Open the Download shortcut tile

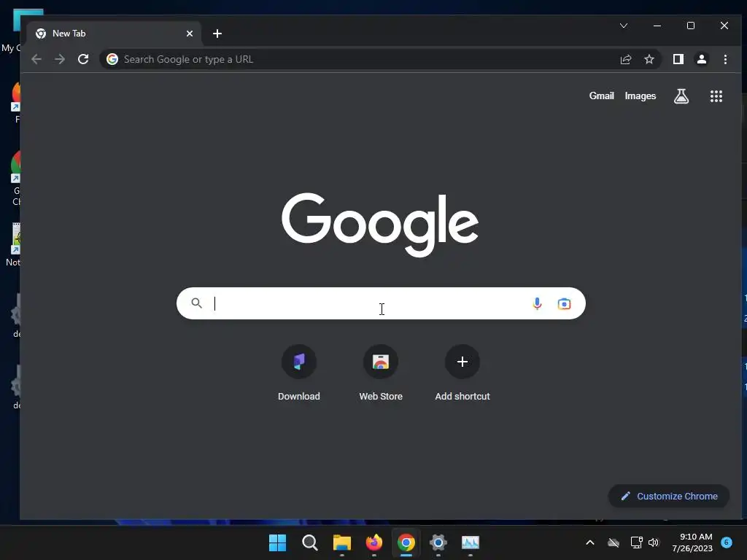298,374
